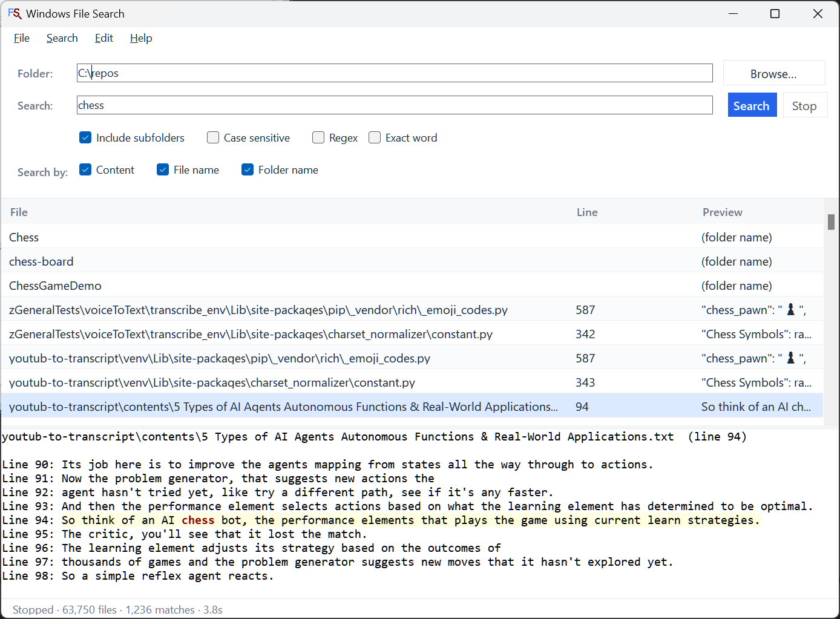The image size is (840, 619).
Task: Click the Preview column header
Action: [x=723, y=212]
